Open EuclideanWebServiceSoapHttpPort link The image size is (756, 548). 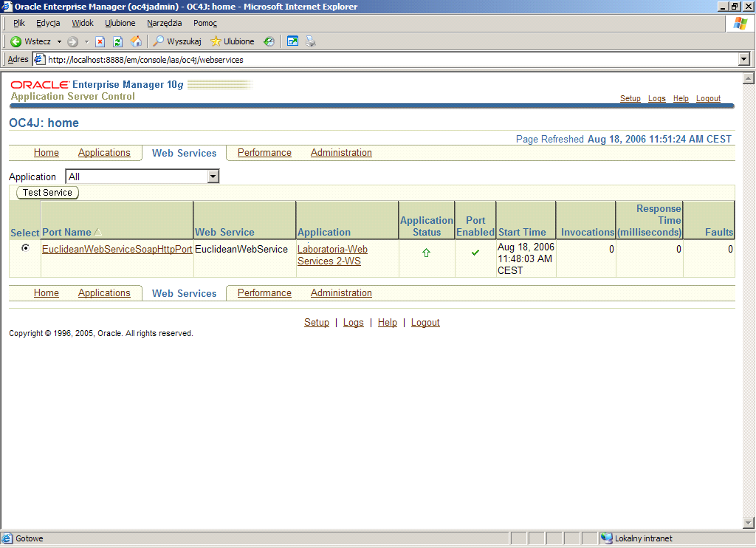pos(117,249)
